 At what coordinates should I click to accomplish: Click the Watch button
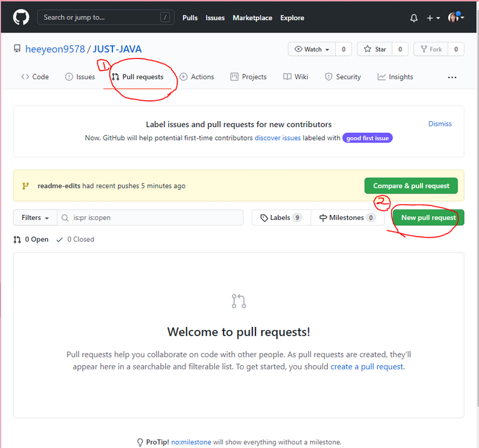311,49
